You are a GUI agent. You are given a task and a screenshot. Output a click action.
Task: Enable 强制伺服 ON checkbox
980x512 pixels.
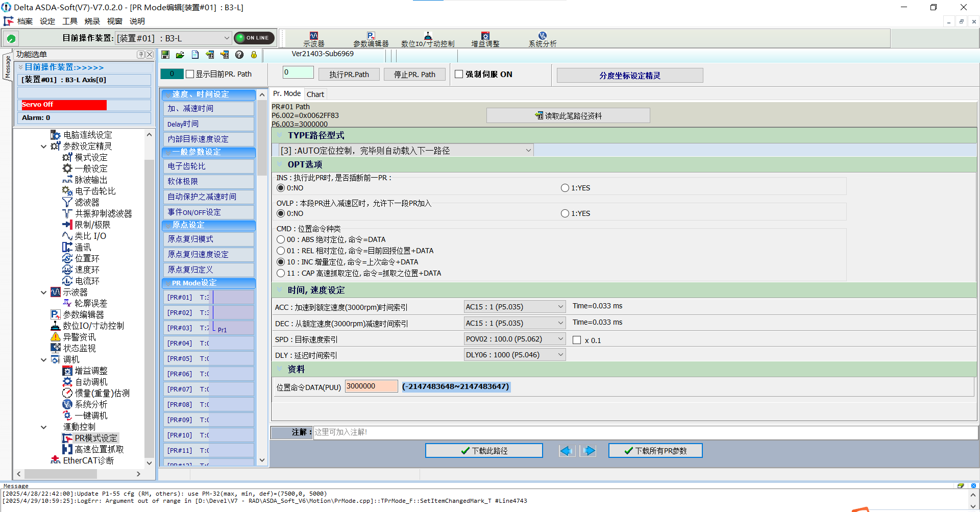pyautogui.click(x=458, y=74)
